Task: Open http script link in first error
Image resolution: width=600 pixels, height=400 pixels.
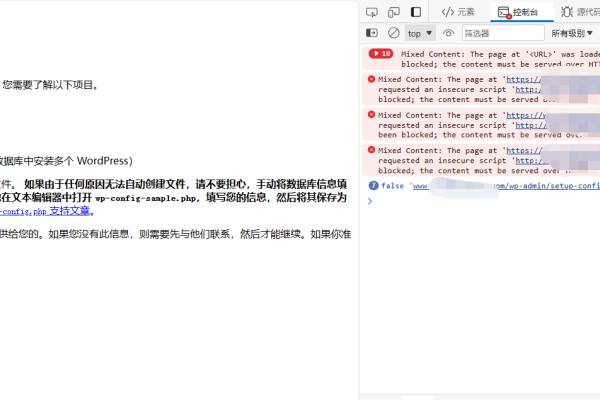Action: tap(528, 90)
